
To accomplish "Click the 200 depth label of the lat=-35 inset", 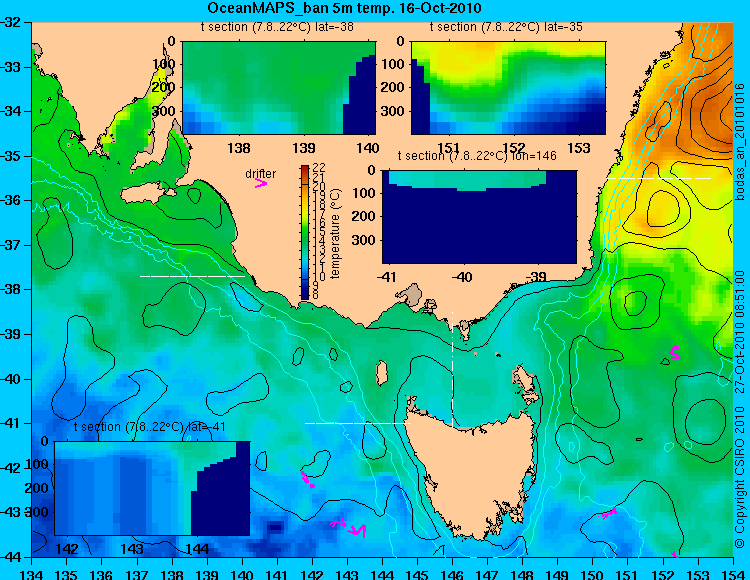I will [x=395, y=87].
